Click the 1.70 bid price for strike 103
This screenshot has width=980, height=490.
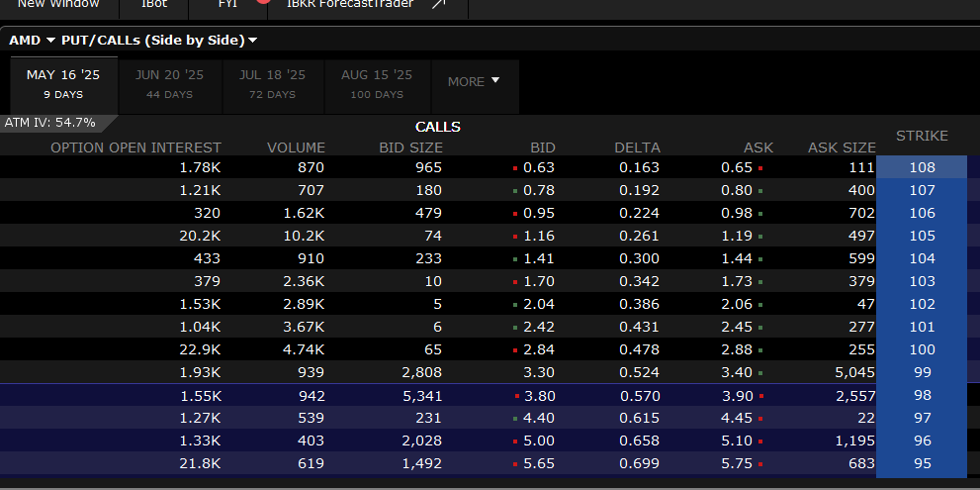(539, 281)
